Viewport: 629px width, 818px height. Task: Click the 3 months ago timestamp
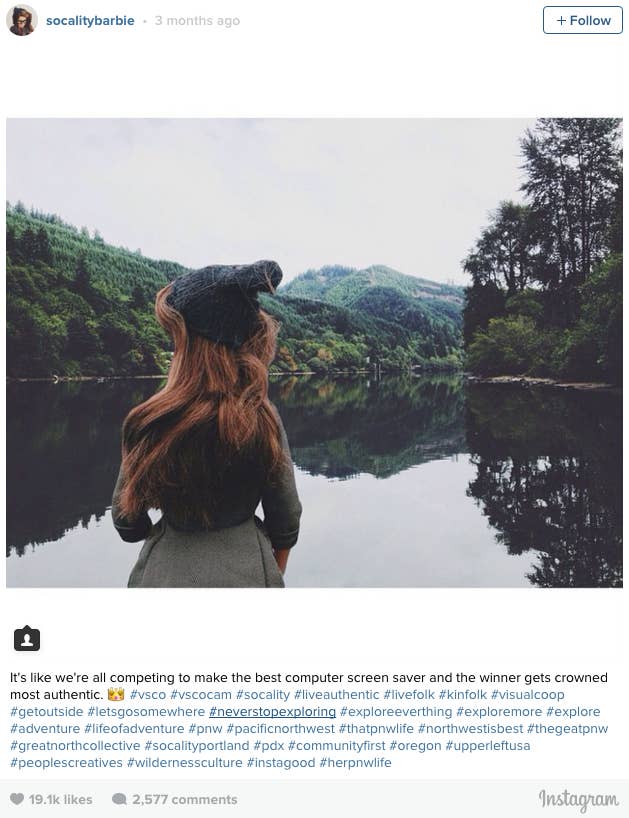[x=197, y=21]
